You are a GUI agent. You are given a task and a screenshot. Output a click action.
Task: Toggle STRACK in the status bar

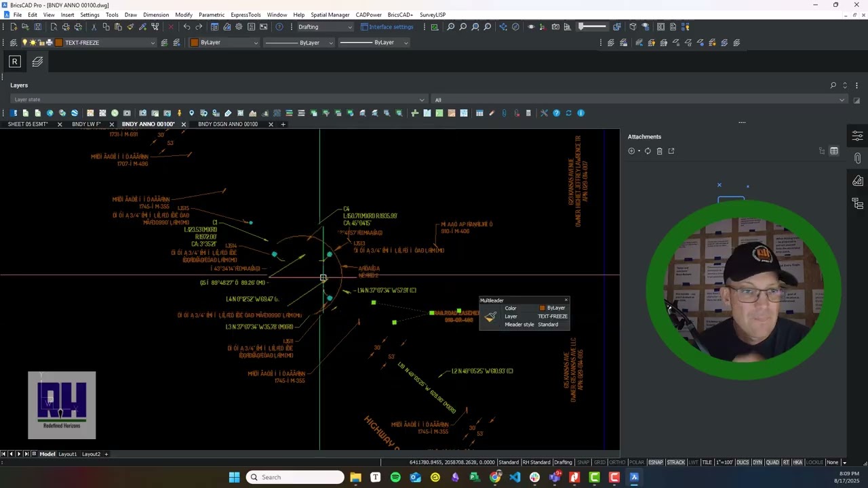(676, 462)
